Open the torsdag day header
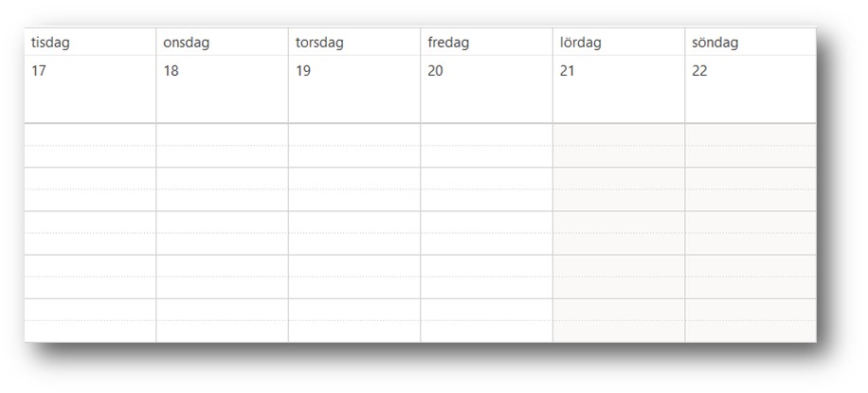 [319, 43]
